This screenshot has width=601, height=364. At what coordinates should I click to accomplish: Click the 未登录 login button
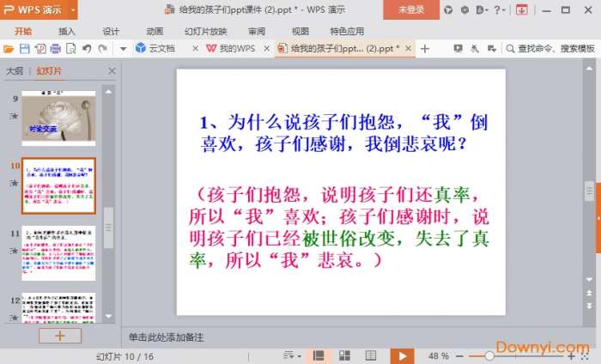411,9
